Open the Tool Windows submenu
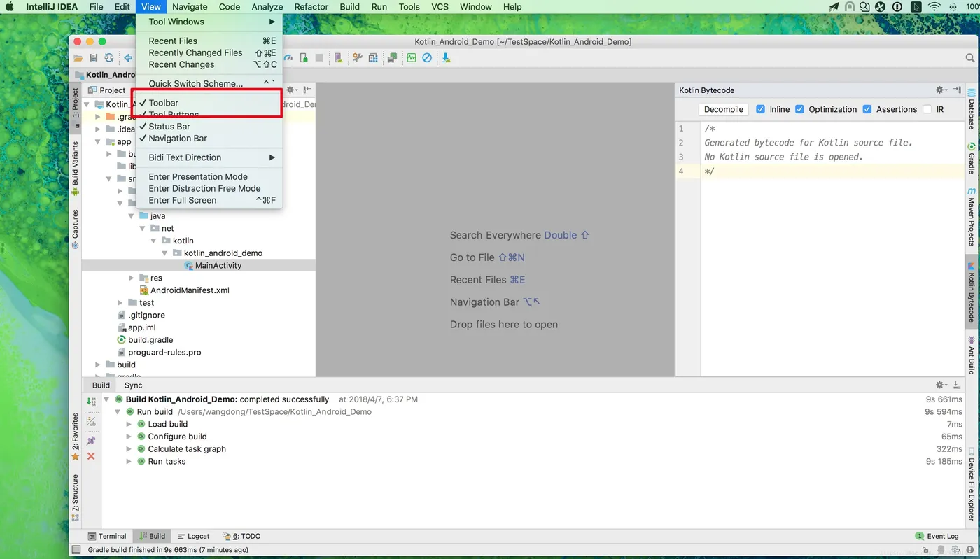This screenshot has width=980, height=559. [x=209, y=22]
